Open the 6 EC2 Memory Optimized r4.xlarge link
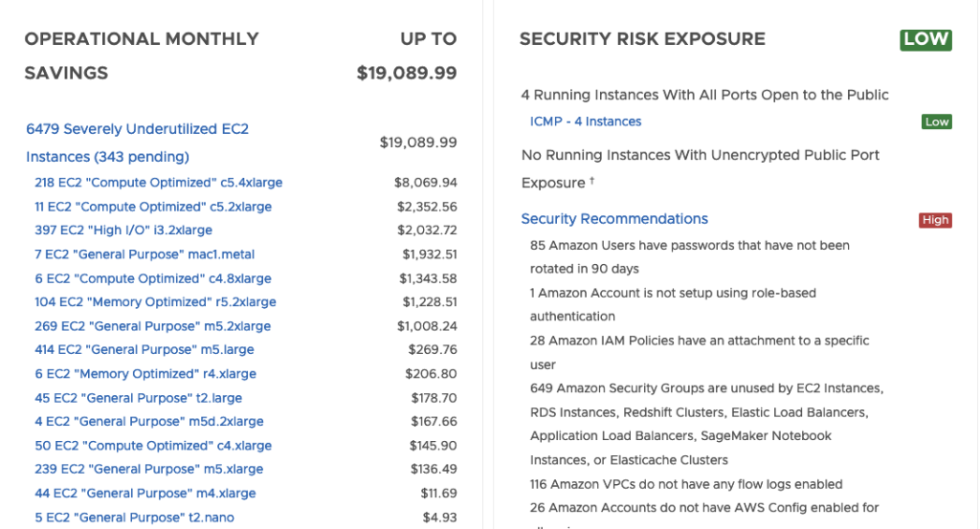 [145, 374]
